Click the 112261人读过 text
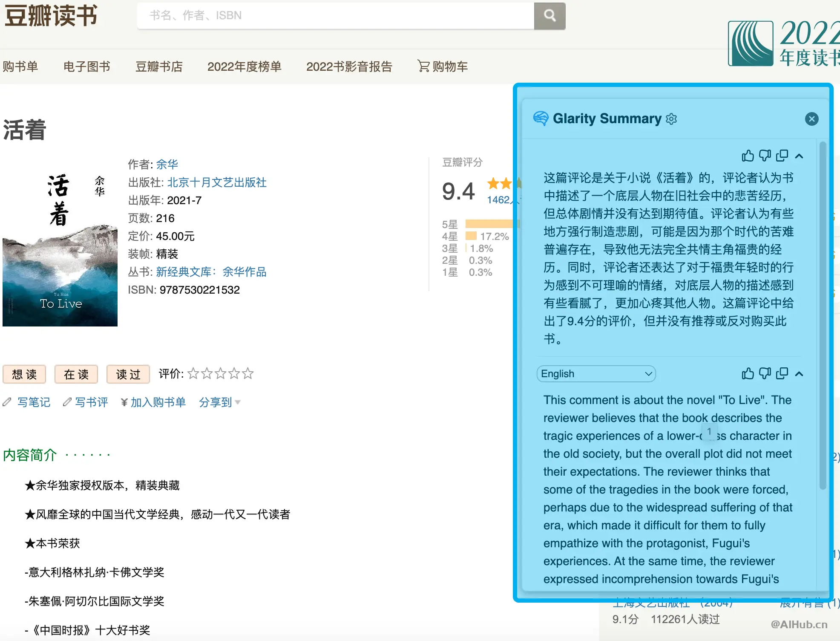Viewport: 840px width, 641px height. pyautogui.click(x=685, y=619)
